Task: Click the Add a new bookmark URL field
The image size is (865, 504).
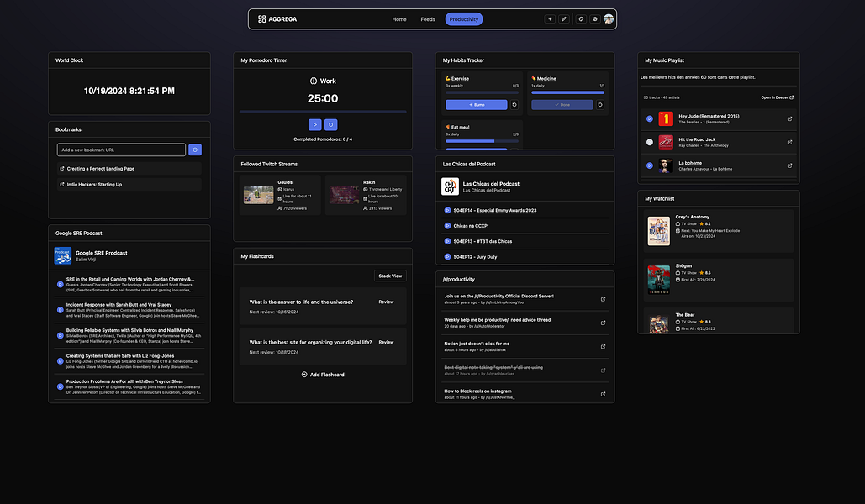Action: (121, 150)
